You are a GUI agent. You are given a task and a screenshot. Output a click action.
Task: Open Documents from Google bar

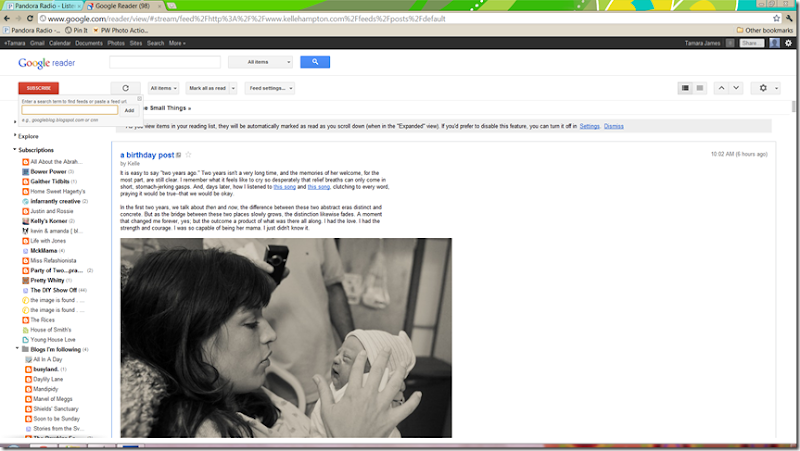click(89, 43)
